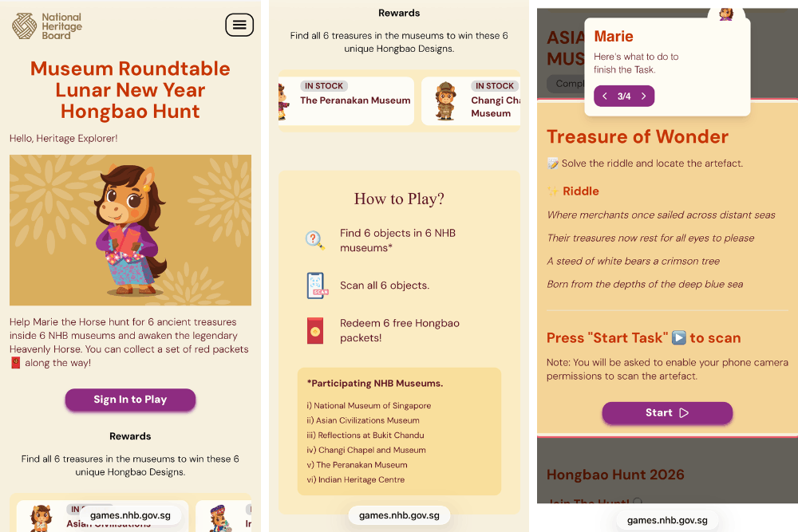Click the Marie avatar on tutorial popup
The image size is (798, 532).
click(726, 14)
